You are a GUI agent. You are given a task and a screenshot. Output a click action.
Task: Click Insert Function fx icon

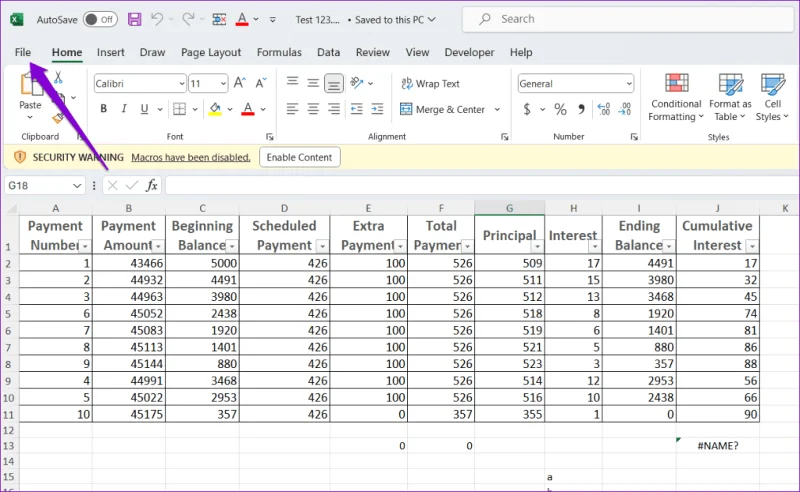pyautogui.click(x=152, y=185)
